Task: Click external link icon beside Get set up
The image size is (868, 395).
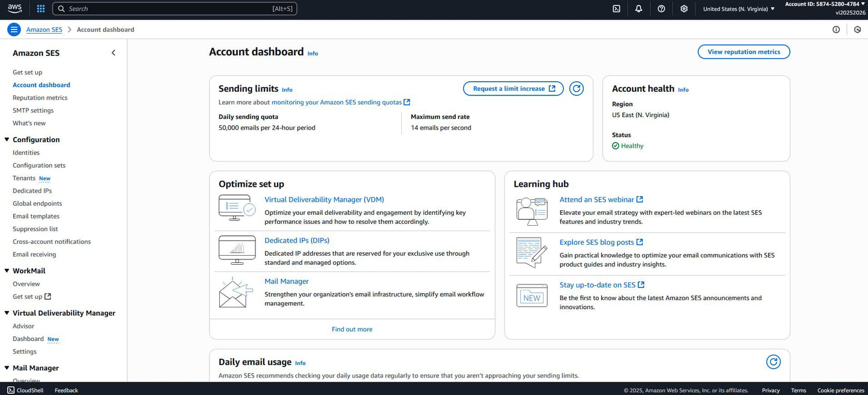Action: 48,297
